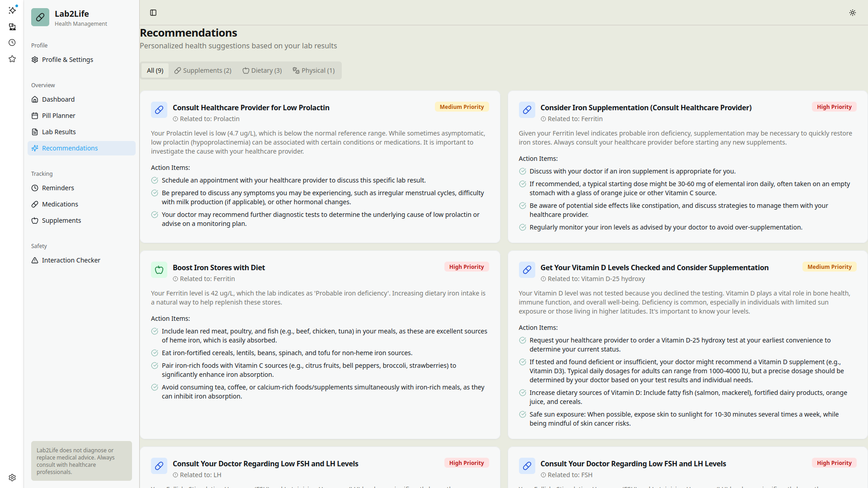The height and width of the screenshot is (488, 868).
Task: Open the clock history icon in rail
Action: click(12, 43)
